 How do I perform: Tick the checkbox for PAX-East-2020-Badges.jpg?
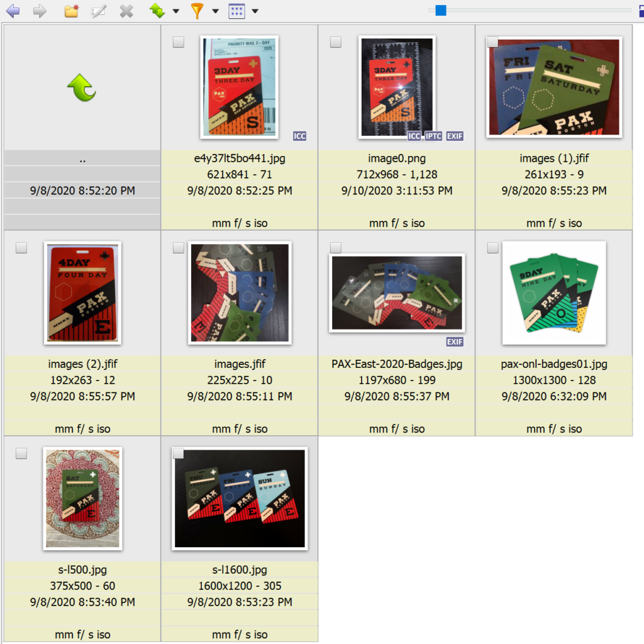(336, 248)
